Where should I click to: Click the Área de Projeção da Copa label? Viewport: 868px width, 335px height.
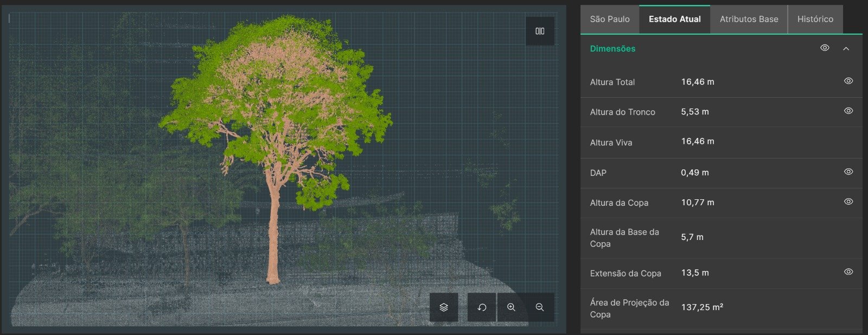(629, 308)
